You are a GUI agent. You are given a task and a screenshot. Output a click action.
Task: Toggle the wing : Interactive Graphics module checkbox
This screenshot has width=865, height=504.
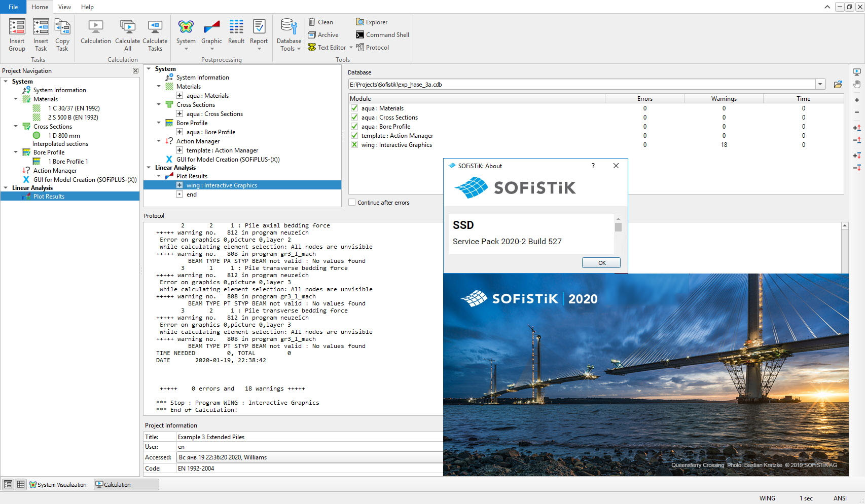click(x=354, y=145)
